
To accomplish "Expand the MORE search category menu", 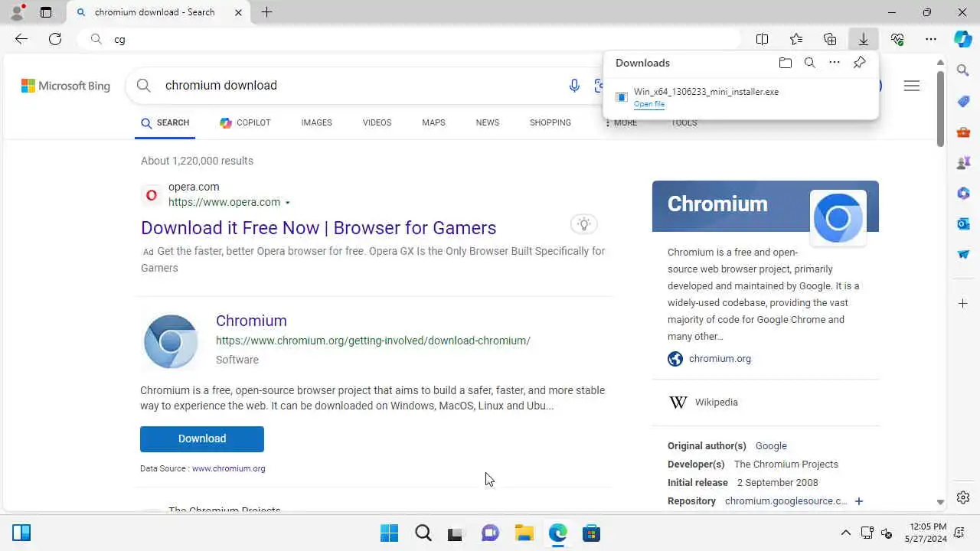I will tap(620, 122).
